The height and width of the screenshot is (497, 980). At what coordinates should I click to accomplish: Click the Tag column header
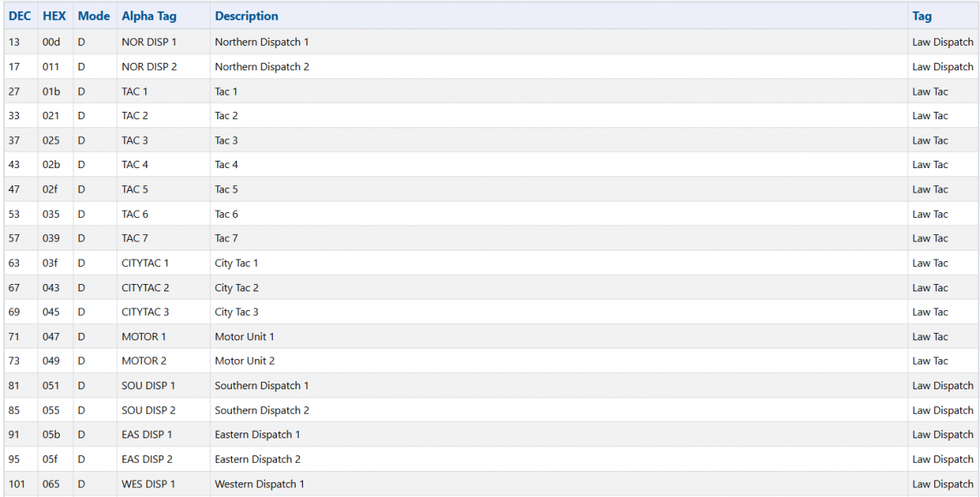(x=922, y=16)
